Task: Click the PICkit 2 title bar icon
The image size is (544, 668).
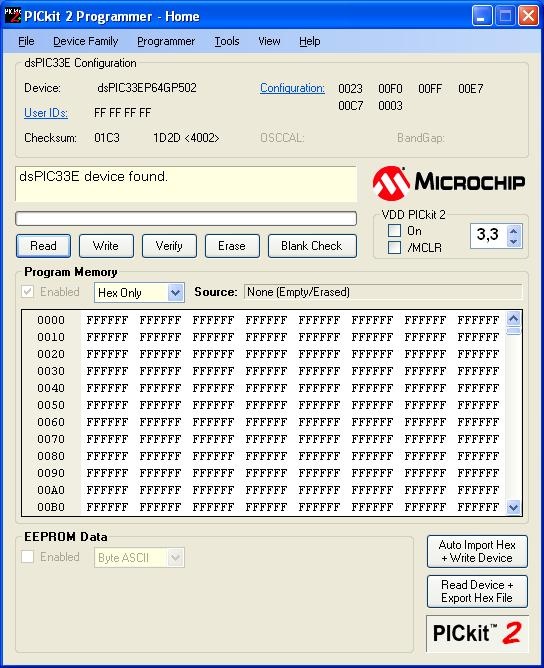Action: 12,15
